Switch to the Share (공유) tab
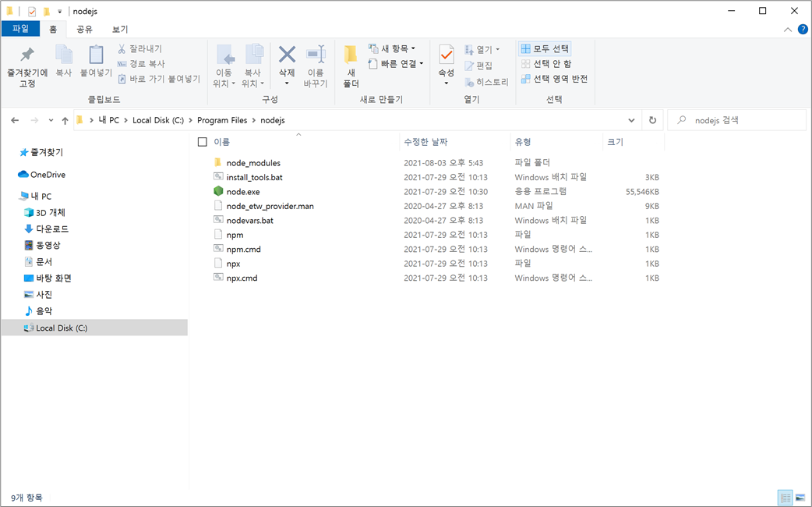Image resolution: width=812 pixels, height=507 pixels. (84, 30)
